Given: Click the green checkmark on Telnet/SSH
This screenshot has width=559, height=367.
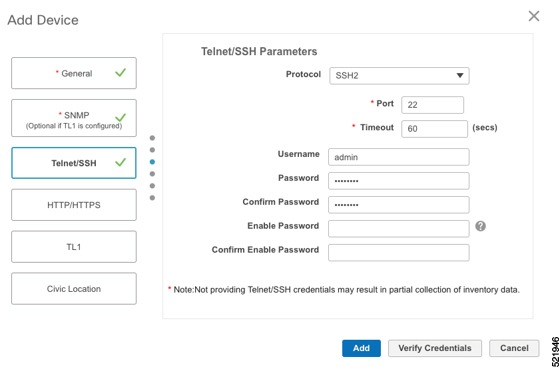Looking at the screenshot, I should pyautogui.click(x=120, y=162).
